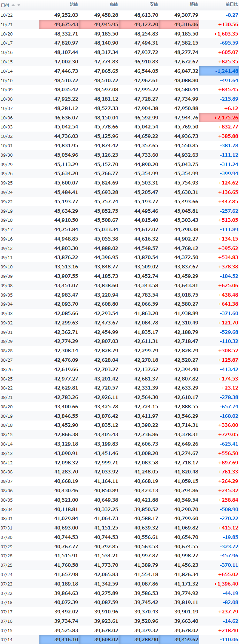239x644 pixels.
Task: Select the change value -491.64
Action: 229,80
